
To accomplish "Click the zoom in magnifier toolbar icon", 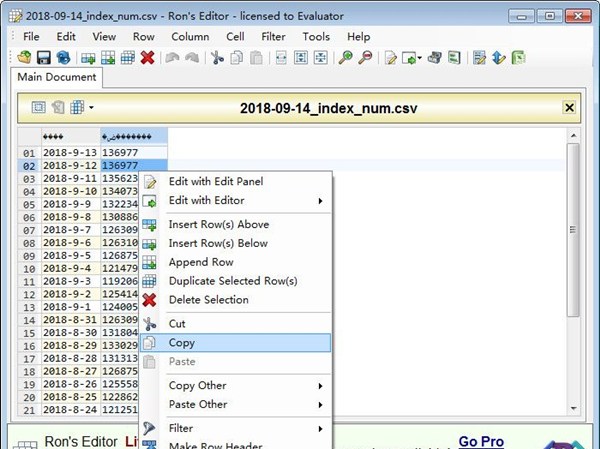I will (346, 58).
